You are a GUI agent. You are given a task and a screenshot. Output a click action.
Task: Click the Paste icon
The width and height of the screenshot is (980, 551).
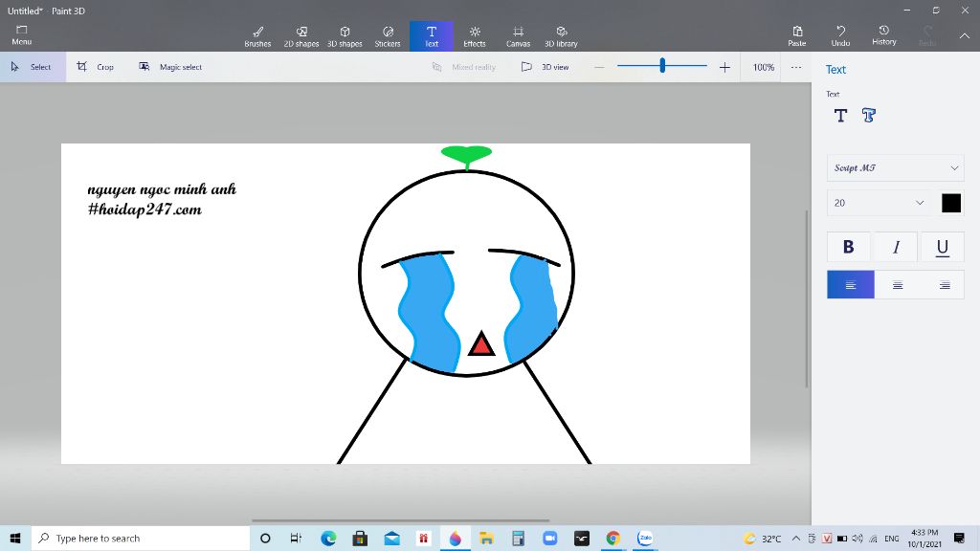click(x=797, y=35)
